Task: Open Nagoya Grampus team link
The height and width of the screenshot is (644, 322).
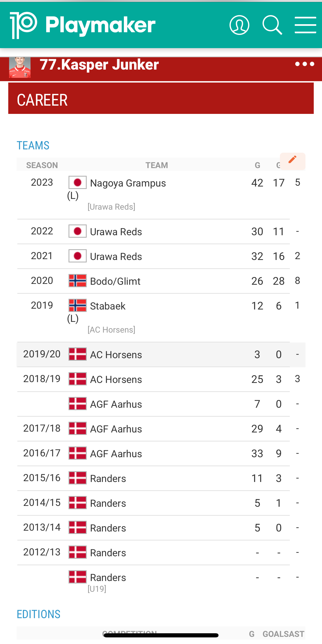Action: (128, 183)
